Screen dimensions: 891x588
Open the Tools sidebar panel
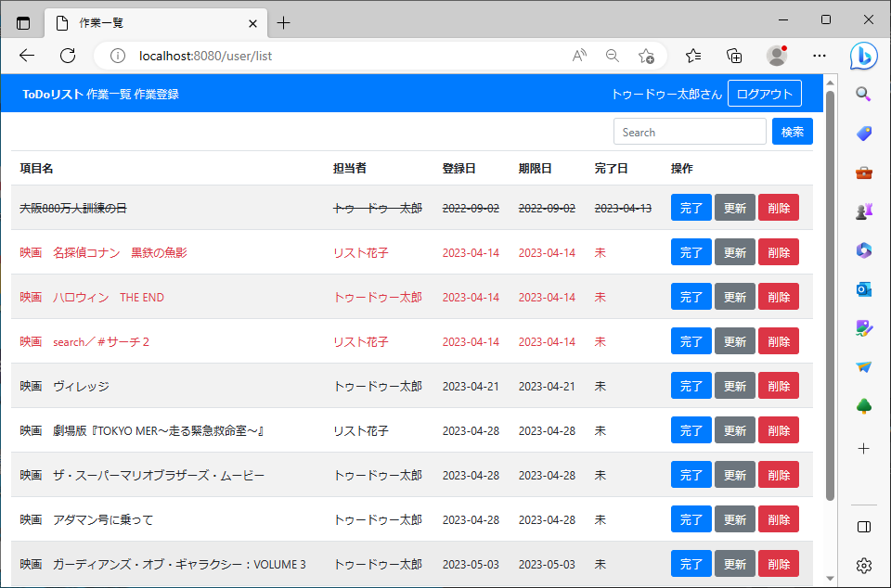click(x=863, y=172)
